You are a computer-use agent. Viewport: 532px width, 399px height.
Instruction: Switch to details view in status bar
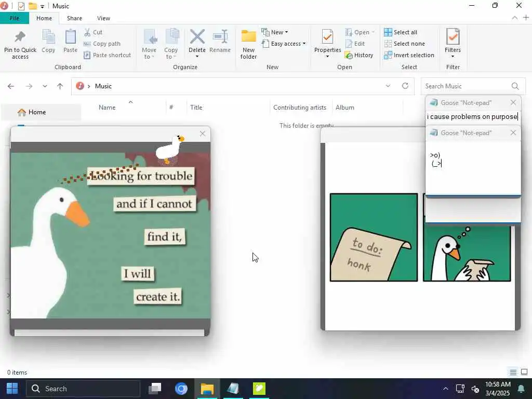point(513,372)
